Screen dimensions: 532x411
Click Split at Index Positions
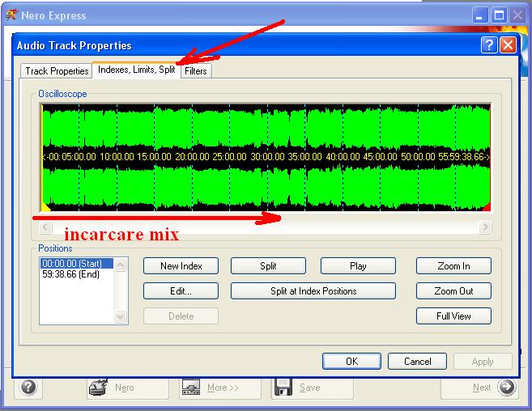click(x=313, y=291)
